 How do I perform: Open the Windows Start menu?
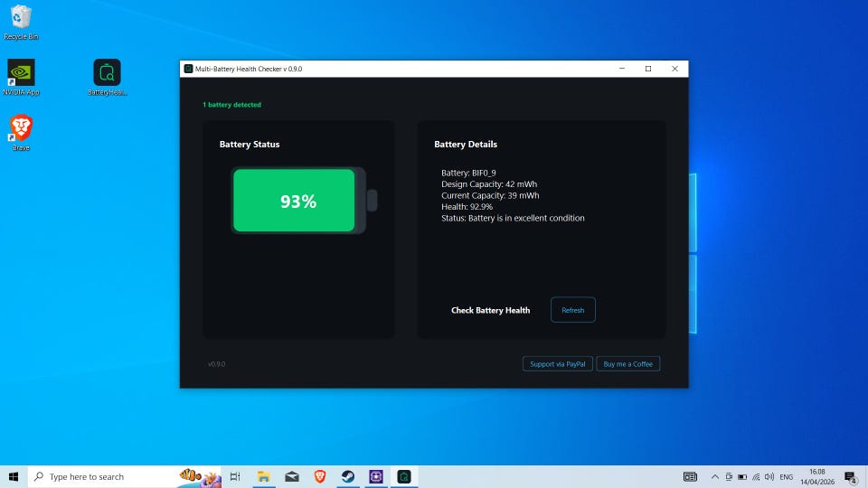click(14, 476)
